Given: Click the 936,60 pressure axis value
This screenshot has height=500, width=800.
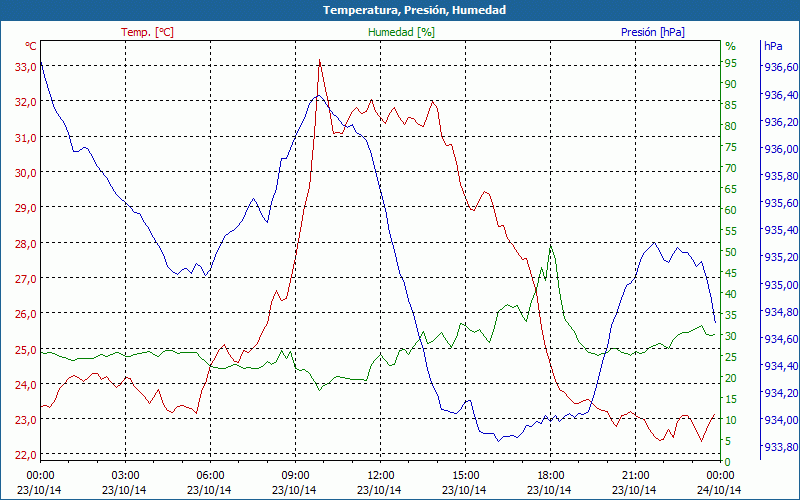Looking at the screenshot, I should click(780, 67).
